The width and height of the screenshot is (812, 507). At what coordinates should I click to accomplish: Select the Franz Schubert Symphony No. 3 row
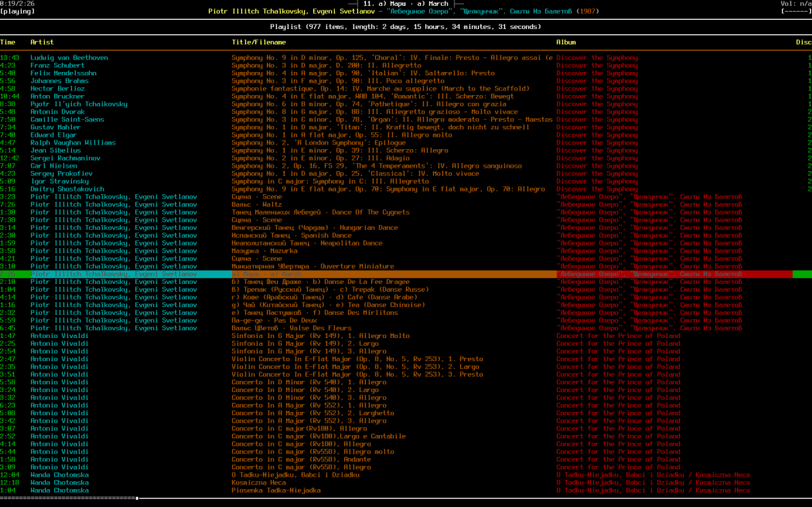[406, 65]
